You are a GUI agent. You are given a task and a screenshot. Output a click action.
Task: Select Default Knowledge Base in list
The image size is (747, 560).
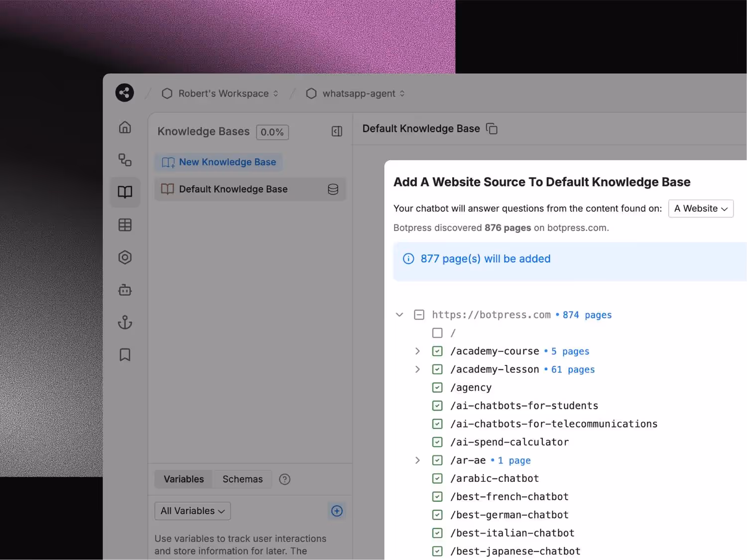[x=250, y=189]
